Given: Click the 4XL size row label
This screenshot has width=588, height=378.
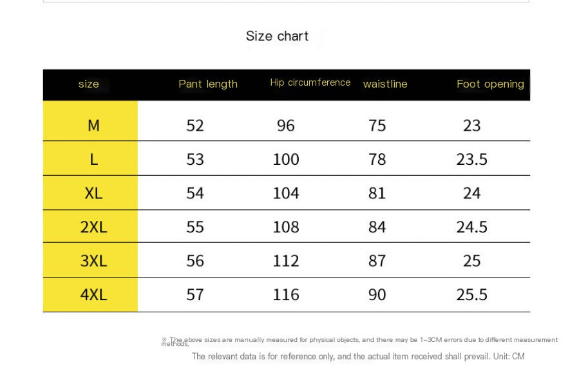Looking at the screenshot, I should [x=94, y=295].
